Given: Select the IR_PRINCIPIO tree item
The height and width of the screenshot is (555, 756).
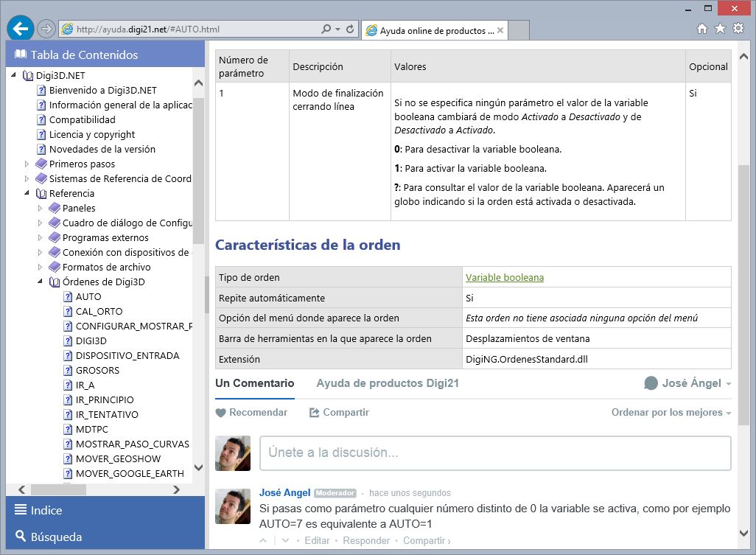Looking at the screenshot, I should (105, 400).
